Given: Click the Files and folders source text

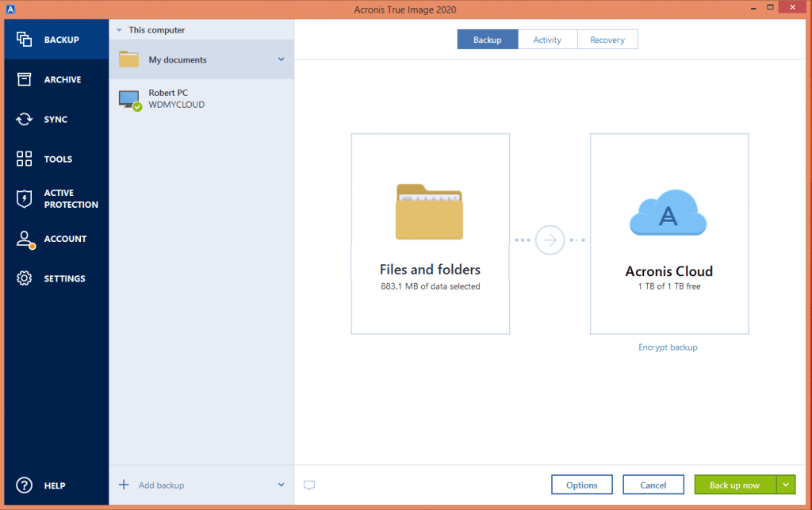Looking at the screenshot, I should tap(430, 269).
